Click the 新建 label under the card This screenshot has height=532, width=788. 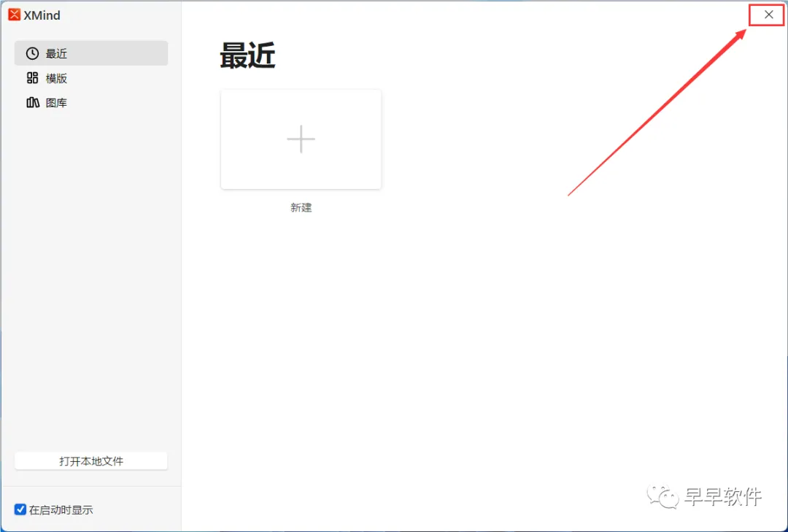[301, 208]
